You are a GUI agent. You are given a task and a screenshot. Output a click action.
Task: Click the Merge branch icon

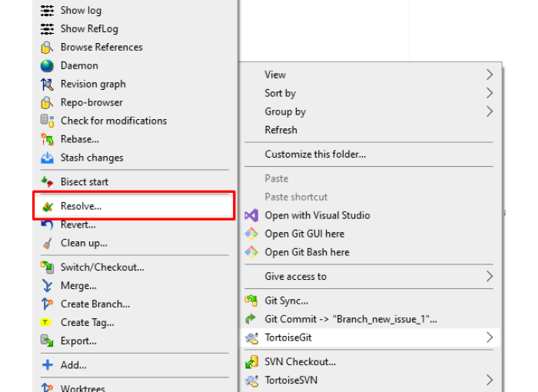[47, 286]
